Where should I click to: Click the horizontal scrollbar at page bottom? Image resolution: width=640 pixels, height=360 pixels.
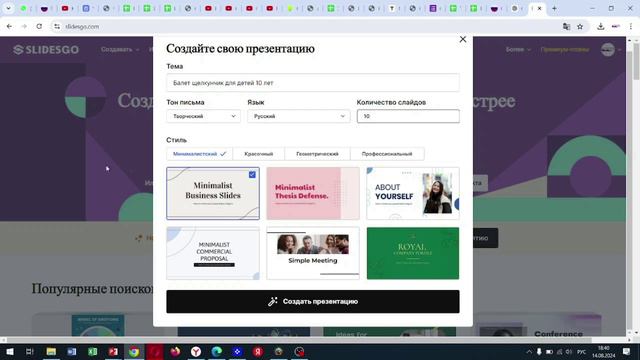(296, 340)
